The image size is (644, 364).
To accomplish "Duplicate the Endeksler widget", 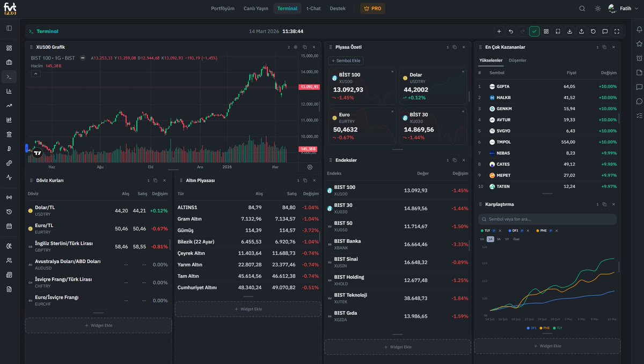I will coord(454,160).
